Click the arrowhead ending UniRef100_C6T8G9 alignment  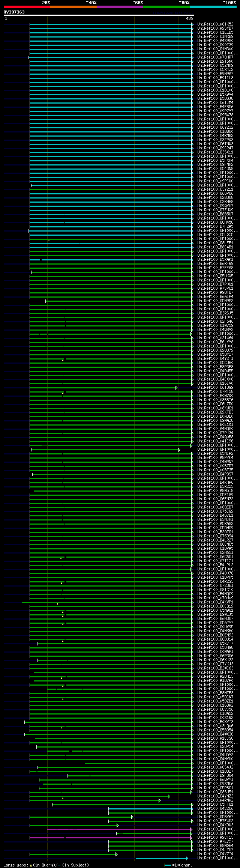coord(176,388)
